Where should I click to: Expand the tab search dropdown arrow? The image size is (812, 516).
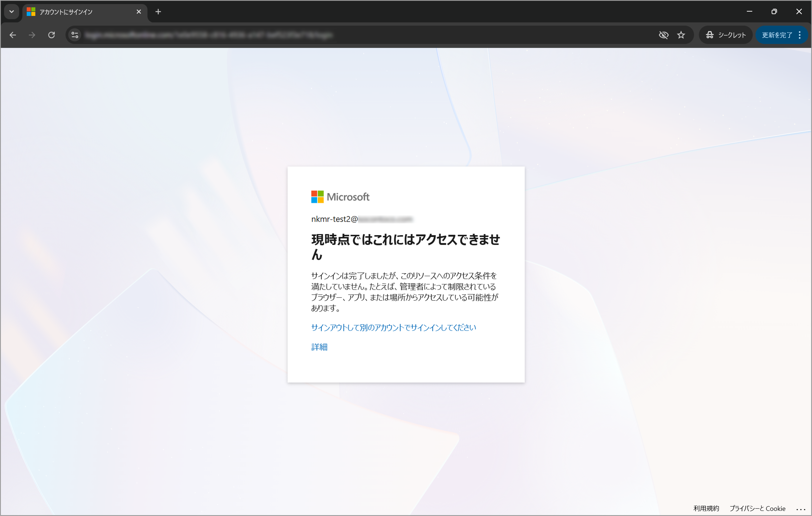pyautogui.click(x=12, y=12)
